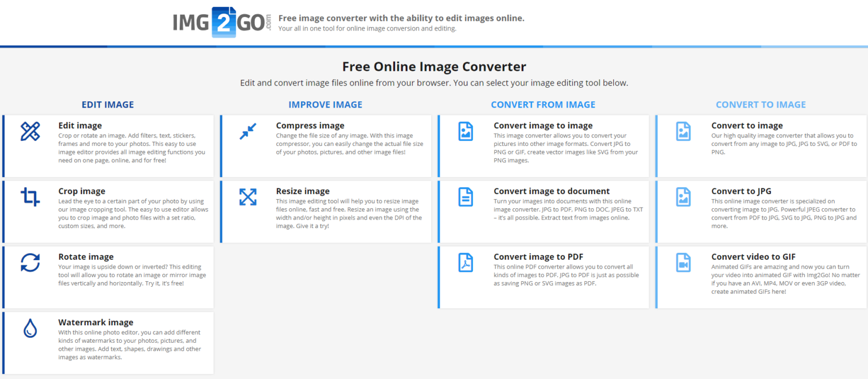Click 'With this online photo editor' description
The height and width of the screenshot is (379, 868).
(129, 345)
